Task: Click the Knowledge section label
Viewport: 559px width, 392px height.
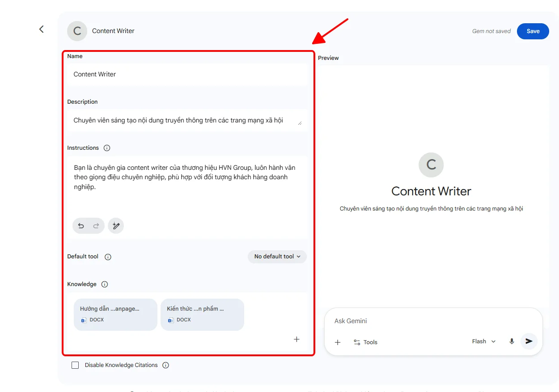Action: click(x=82, y=284)
